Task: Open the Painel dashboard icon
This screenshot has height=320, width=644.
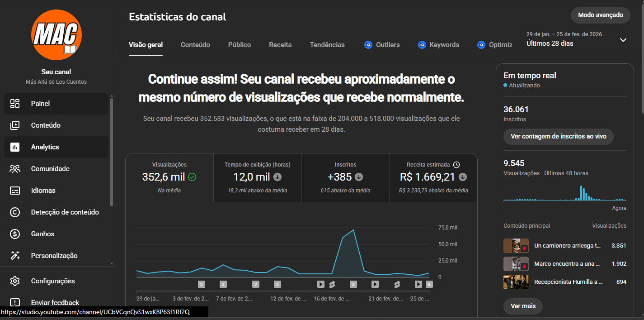Action: (15, 104)
